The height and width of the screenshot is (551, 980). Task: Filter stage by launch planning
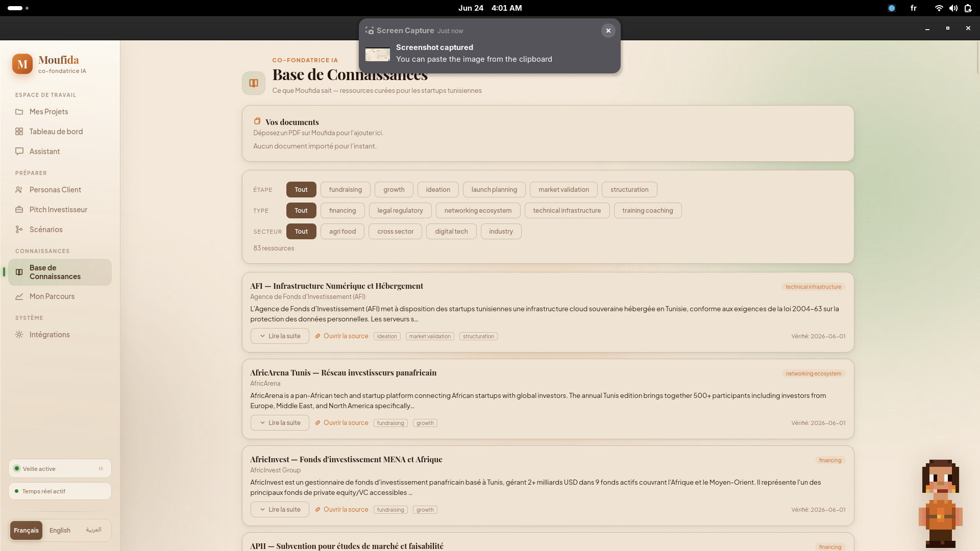click(x=494, y=190)
